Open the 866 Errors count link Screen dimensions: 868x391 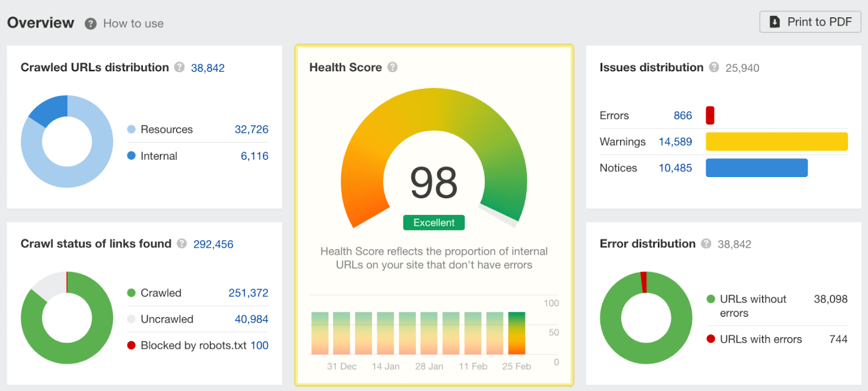click(682, 116)
